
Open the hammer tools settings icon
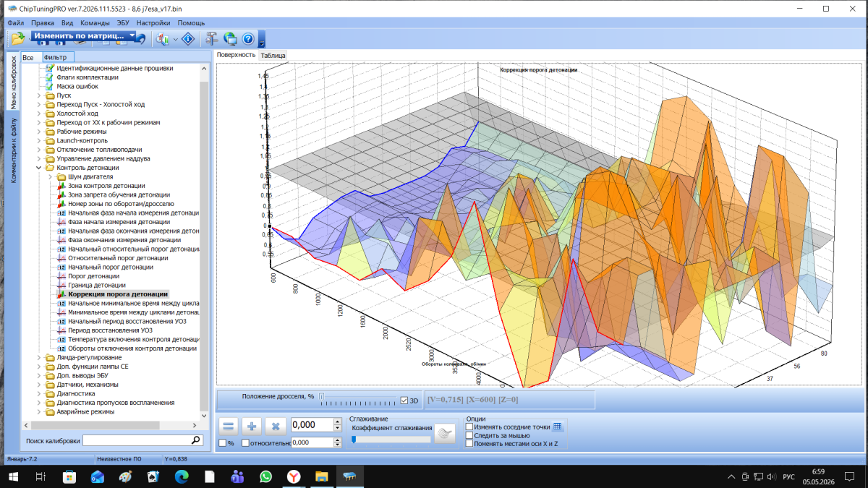tap(211, 39)
